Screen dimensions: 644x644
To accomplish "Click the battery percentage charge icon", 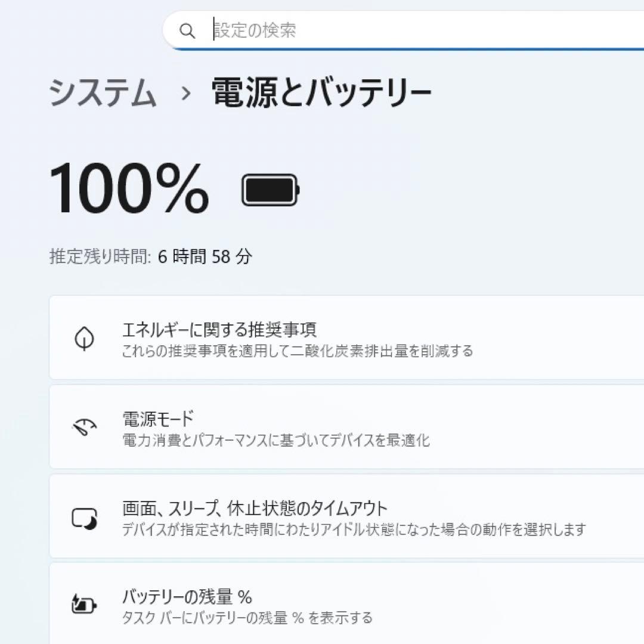I will point(84,603).
